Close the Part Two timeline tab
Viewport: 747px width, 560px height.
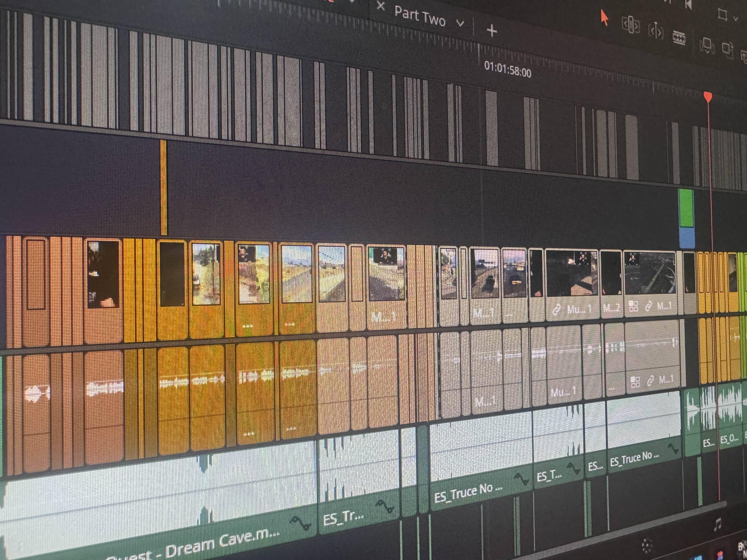tap(381, 6)
